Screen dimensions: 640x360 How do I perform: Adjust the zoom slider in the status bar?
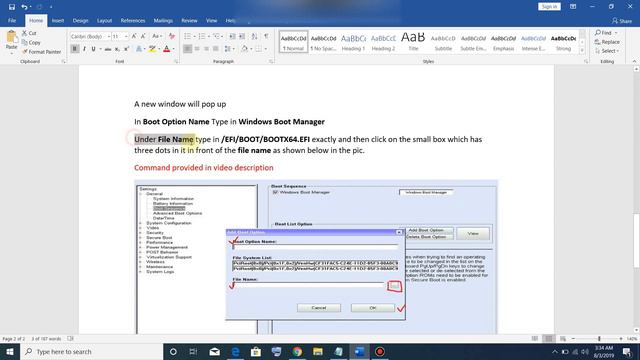point(599,339)
